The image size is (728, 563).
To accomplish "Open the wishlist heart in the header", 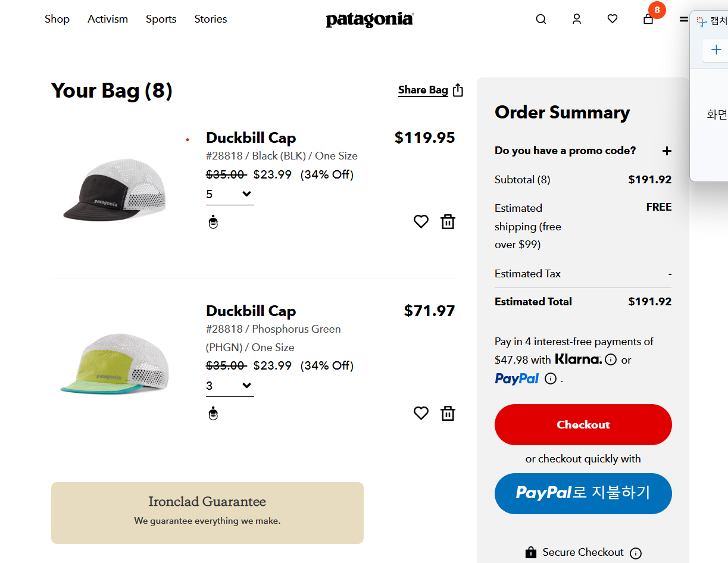I will pyautogui.click(x=612, y=19).
